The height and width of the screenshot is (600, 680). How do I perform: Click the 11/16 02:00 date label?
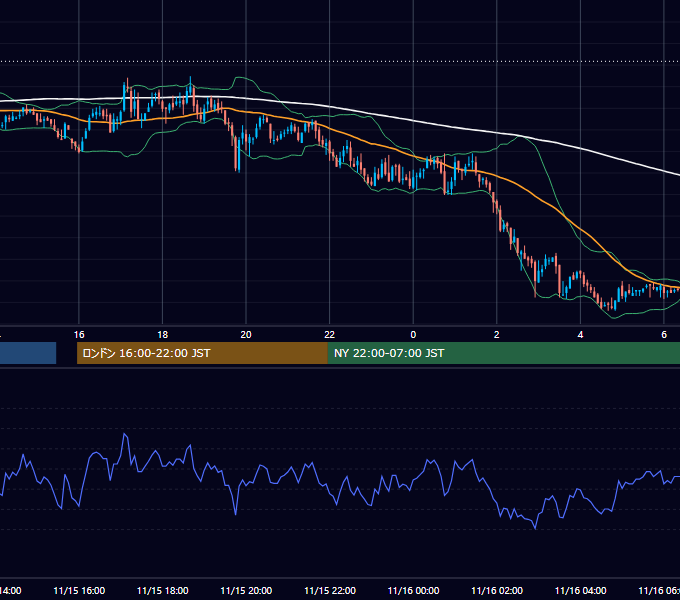[x=497, y=590]
